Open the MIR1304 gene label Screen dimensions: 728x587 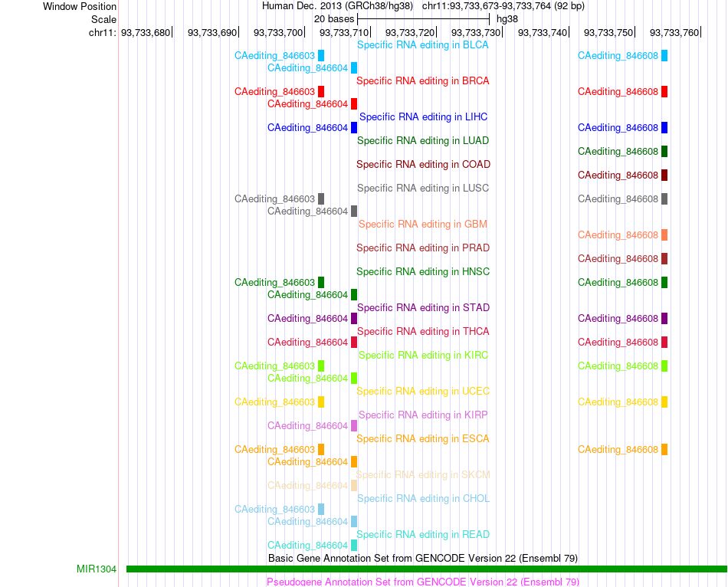97,569
